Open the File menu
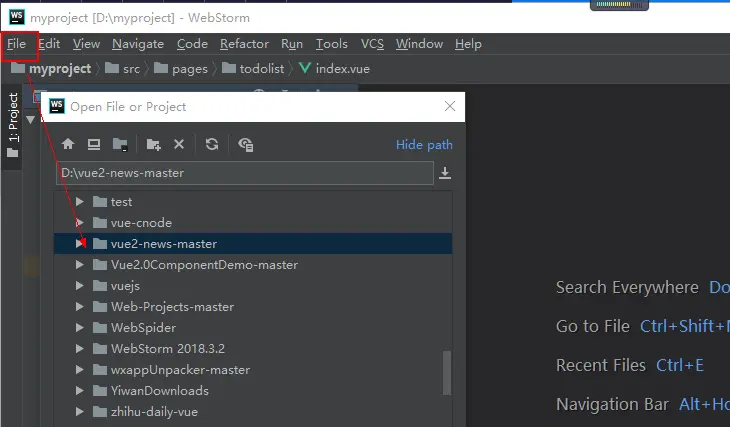 coord(16,44)
